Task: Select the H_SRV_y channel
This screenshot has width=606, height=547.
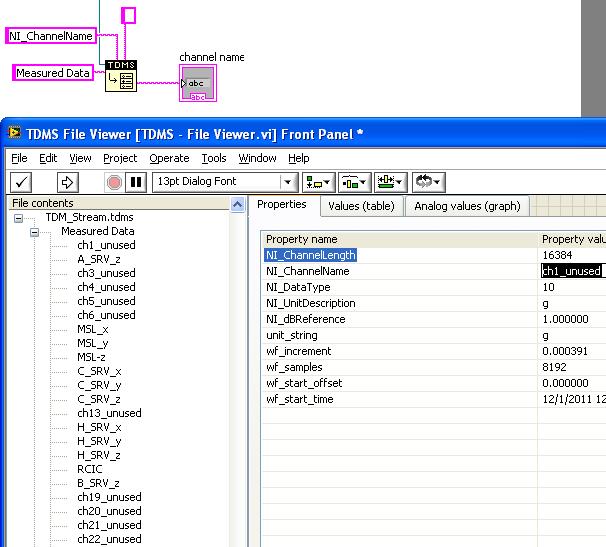Action: click(x=99, y=441)
